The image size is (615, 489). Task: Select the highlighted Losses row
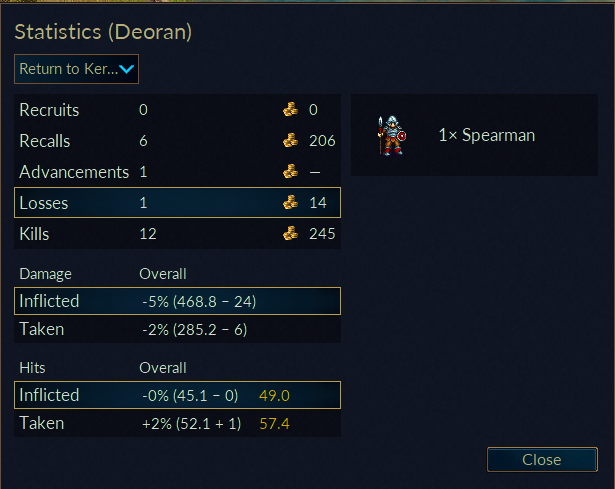[177, 202]
